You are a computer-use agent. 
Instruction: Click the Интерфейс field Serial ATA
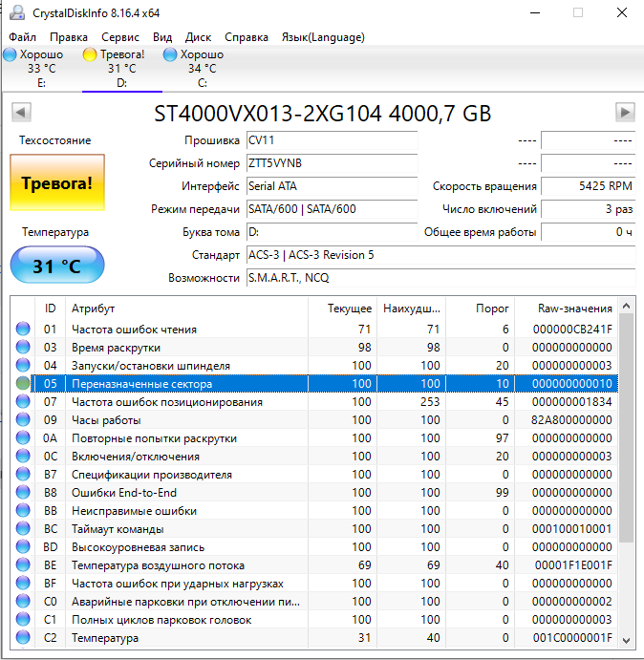tap(332, 186)
